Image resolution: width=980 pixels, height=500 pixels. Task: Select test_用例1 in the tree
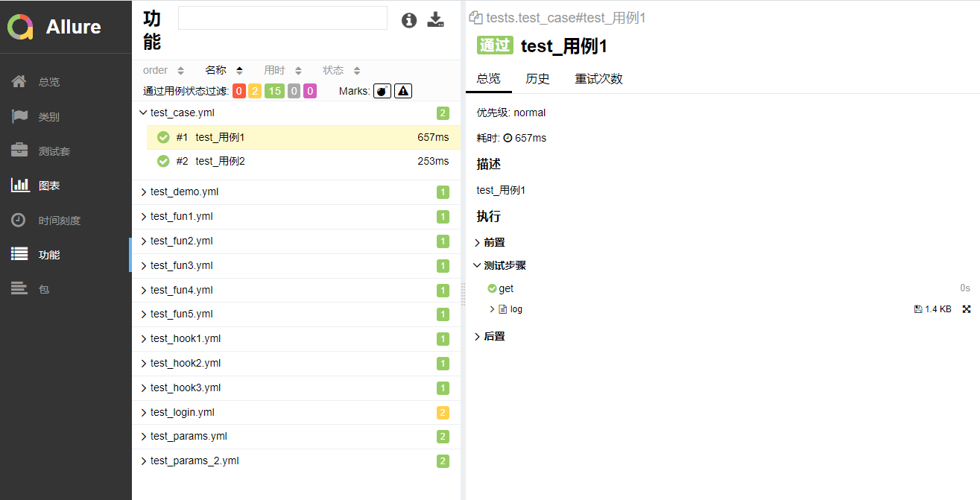click(303, 138)
